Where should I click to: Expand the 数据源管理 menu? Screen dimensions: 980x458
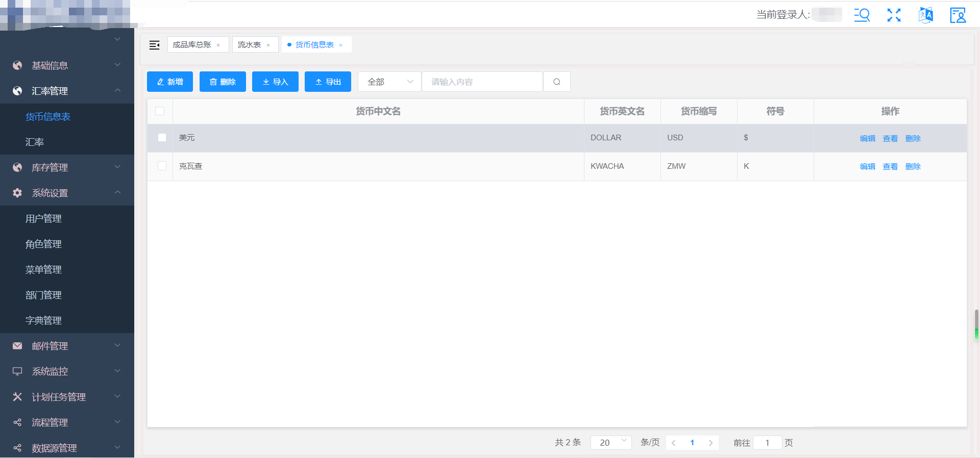coord(67,448)
